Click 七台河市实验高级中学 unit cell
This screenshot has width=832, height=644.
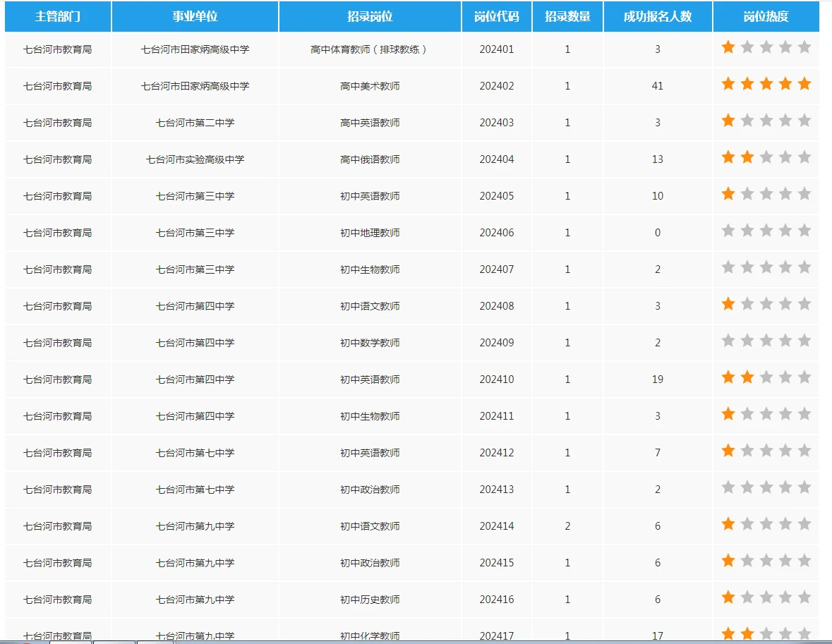tap(195, 159)
